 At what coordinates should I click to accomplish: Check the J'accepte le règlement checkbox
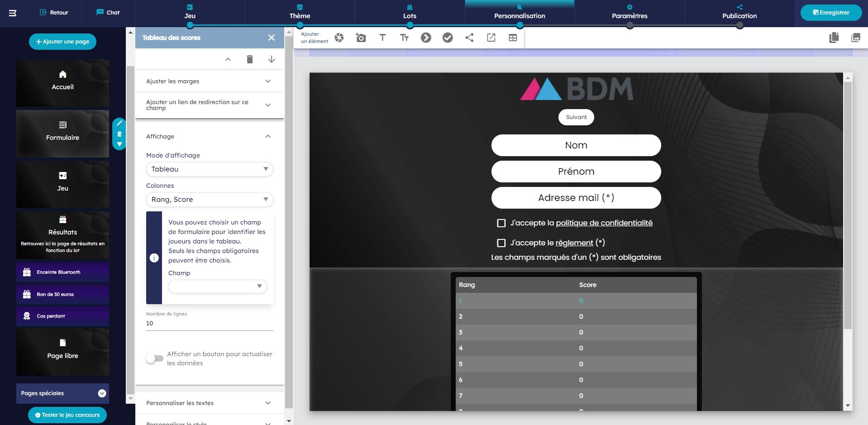(x=501, y=243)
